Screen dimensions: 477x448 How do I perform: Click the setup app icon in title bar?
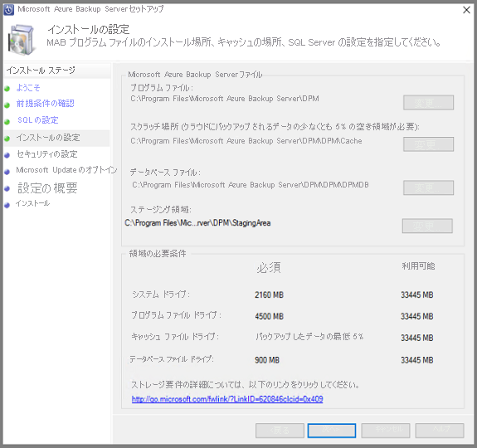tap(8, 10)
